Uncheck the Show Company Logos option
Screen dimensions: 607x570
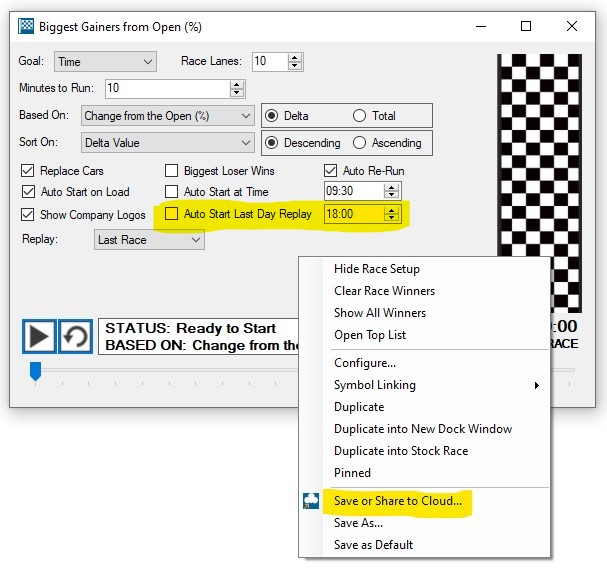click(28, 215)
